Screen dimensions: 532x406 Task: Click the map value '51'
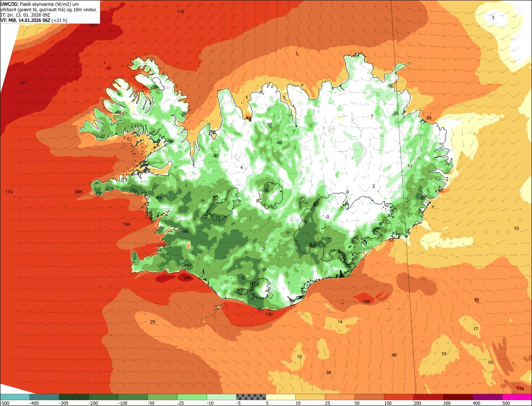coord(477,300)
